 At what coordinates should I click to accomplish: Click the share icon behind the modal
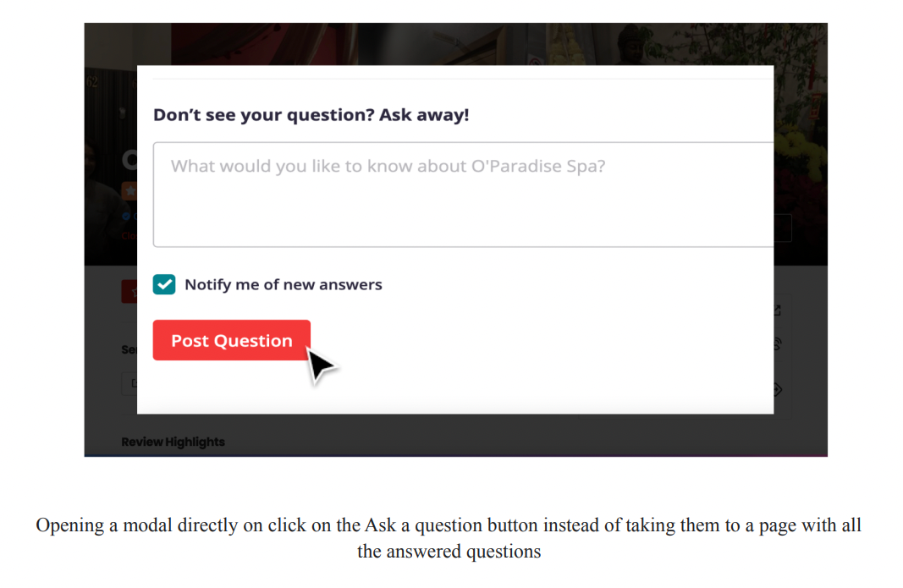[x=778, y=310]
